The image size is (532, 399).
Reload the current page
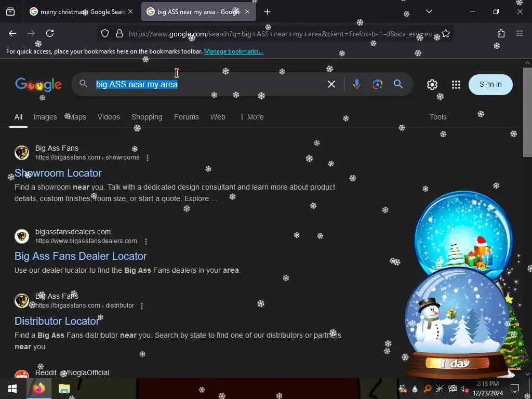50,33
